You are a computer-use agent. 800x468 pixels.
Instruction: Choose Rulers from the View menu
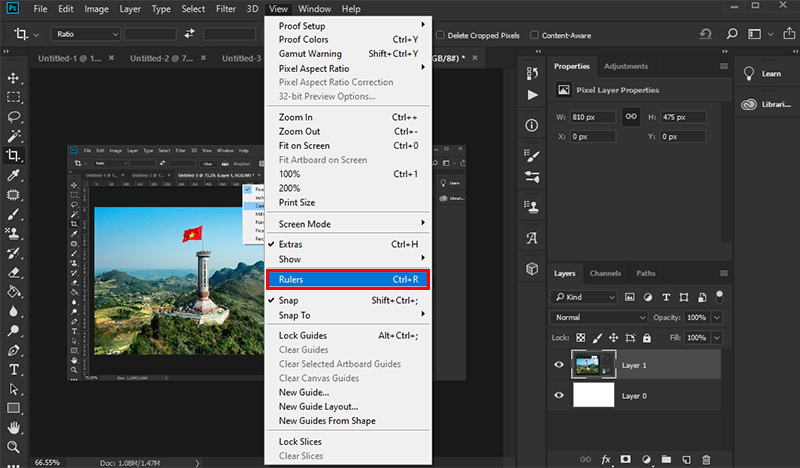point(347,280)
